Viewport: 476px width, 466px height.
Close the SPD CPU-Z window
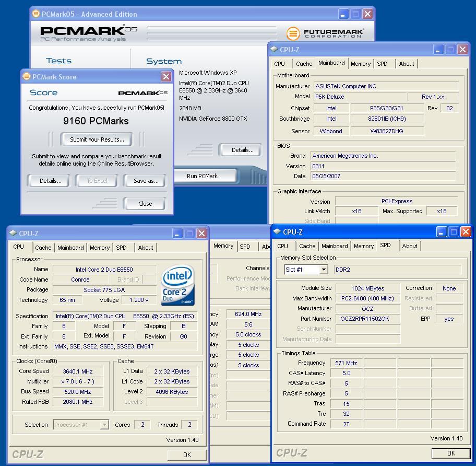click(466, 232)
